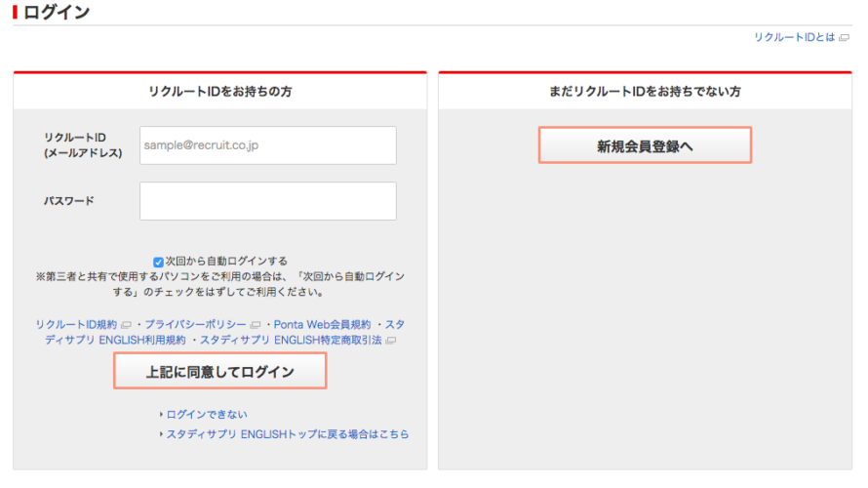Click 上記に同意してログイン button
Screen dimensions: 868x488
220,371
